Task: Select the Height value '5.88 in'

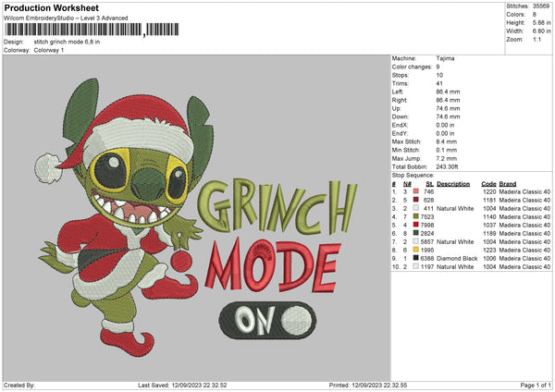Action: tap(541, 22)
